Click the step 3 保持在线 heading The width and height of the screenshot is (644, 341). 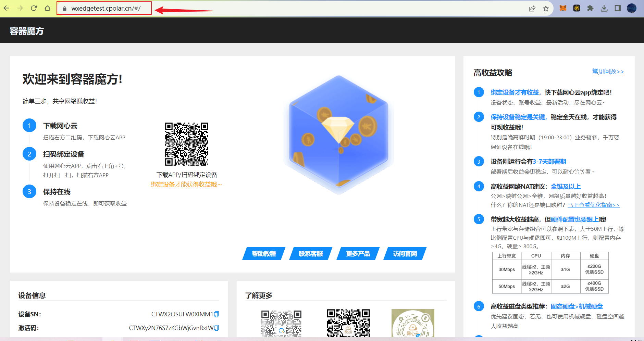tap(57, 192)
